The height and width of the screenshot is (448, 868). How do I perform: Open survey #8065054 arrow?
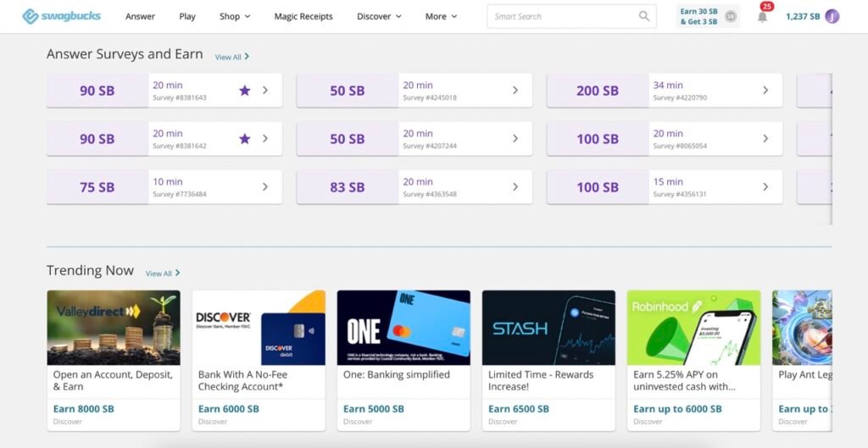pos(765,138)
